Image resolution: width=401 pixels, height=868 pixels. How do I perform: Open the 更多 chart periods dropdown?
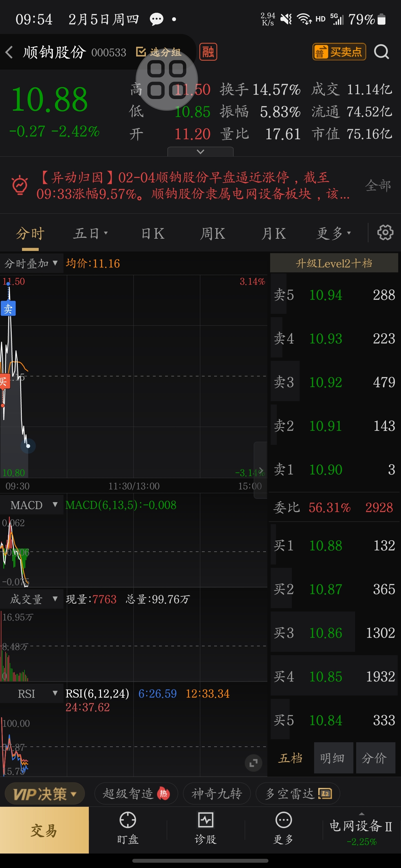tap(334, 233)
